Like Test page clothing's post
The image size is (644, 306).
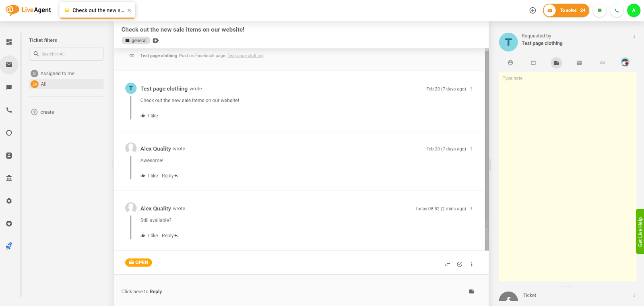pos(149,116)
